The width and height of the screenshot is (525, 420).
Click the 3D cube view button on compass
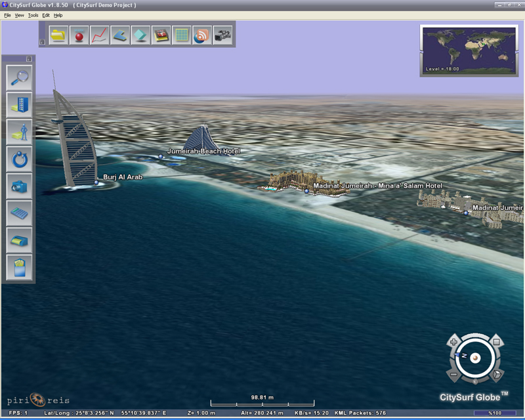coord(497,374)
